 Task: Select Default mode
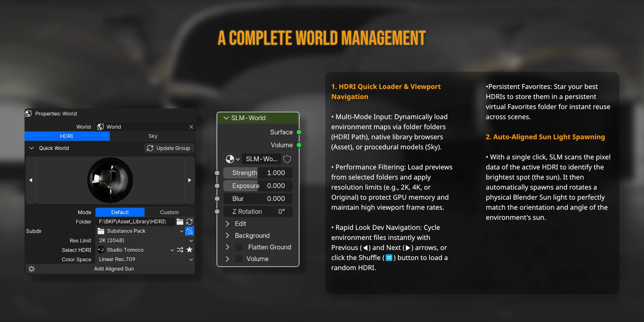pyautogui.click(x=120, y=212)
